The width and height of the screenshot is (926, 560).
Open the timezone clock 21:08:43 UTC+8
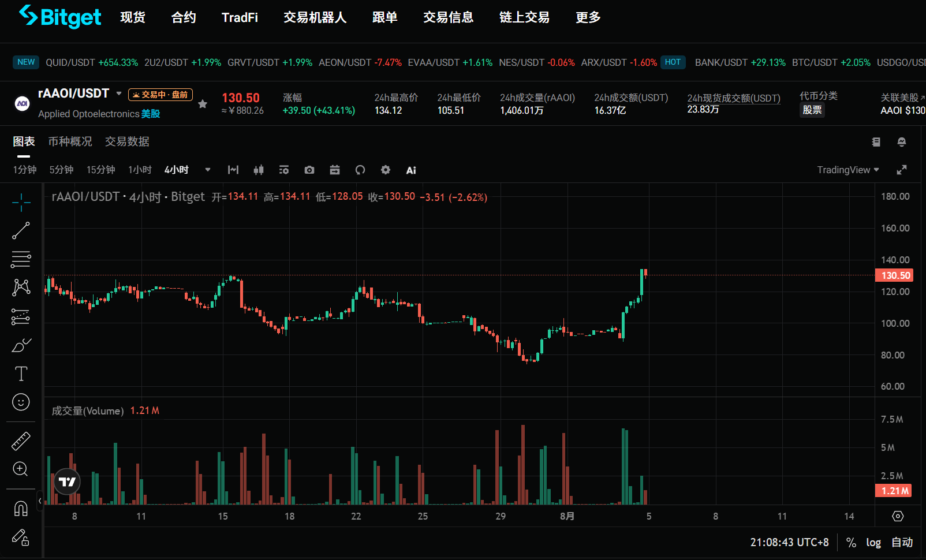coord(789,543)
